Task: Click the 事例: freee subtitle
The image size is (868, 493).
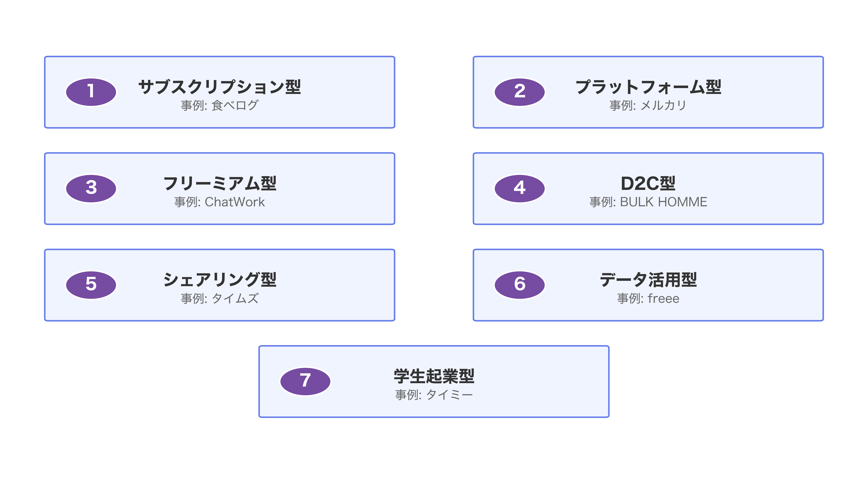Action: [x=648, y=299]
